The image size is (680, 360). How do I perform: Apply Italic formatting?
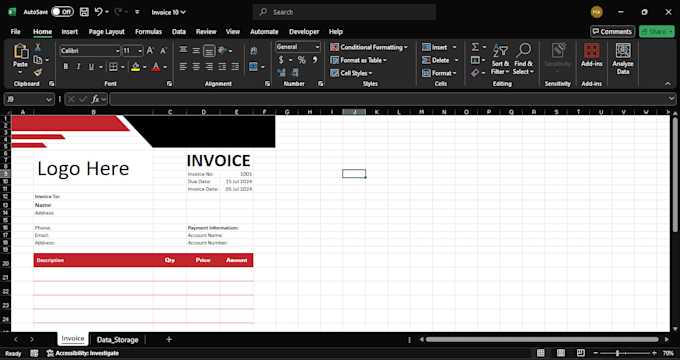click(78, 67)
